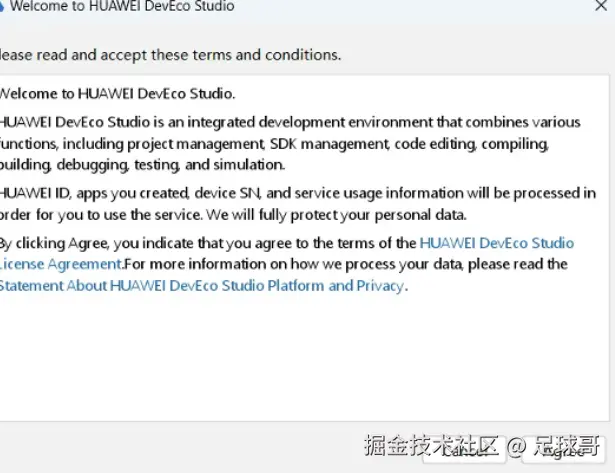
Task: Click the 掘金技术社区 watermark text
Action: tap(430, 444)
